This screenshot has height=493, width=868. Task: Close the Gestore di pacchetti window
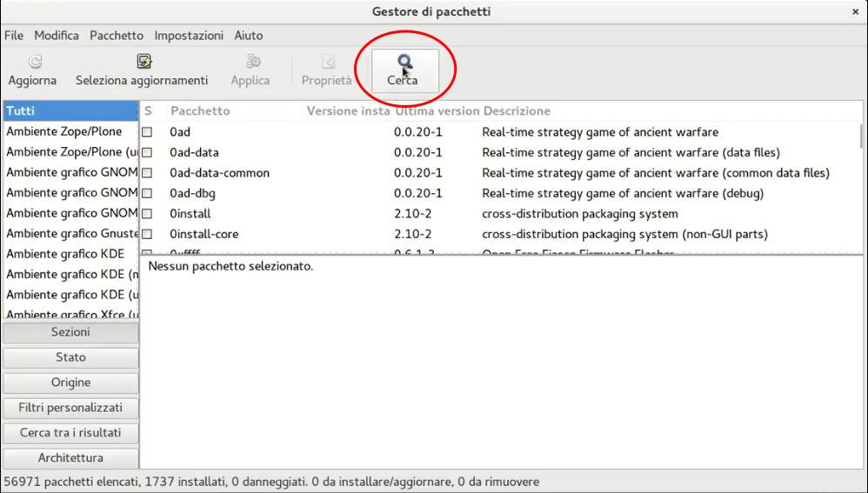coord(855,11)
